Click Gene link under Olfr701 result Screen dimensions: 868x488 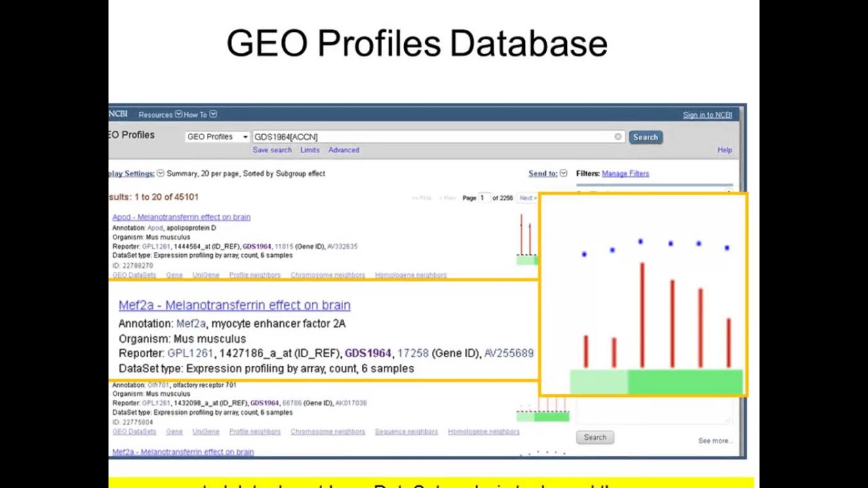click(x=174, y=432)
